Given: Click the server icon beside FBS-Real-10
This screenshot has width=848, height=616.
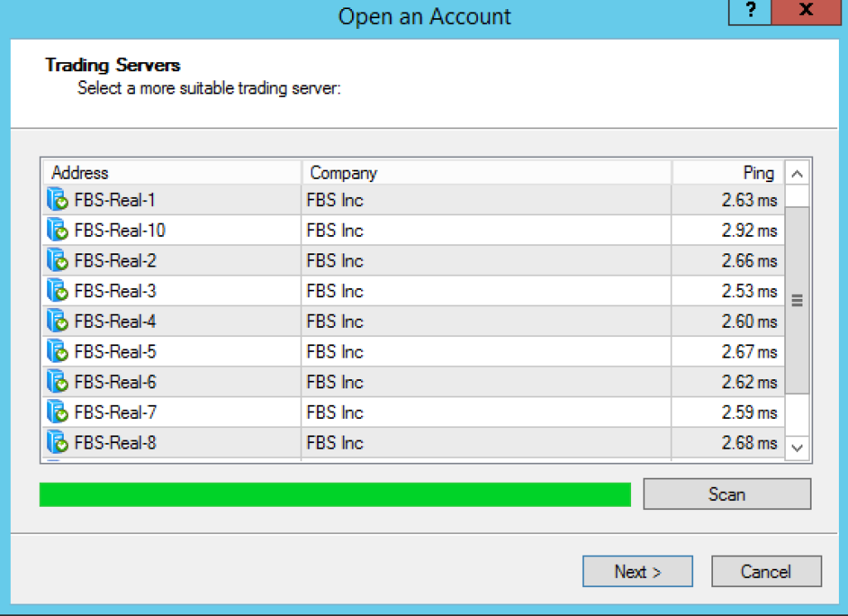Looking at the screenshot, I should click(57, 230).
